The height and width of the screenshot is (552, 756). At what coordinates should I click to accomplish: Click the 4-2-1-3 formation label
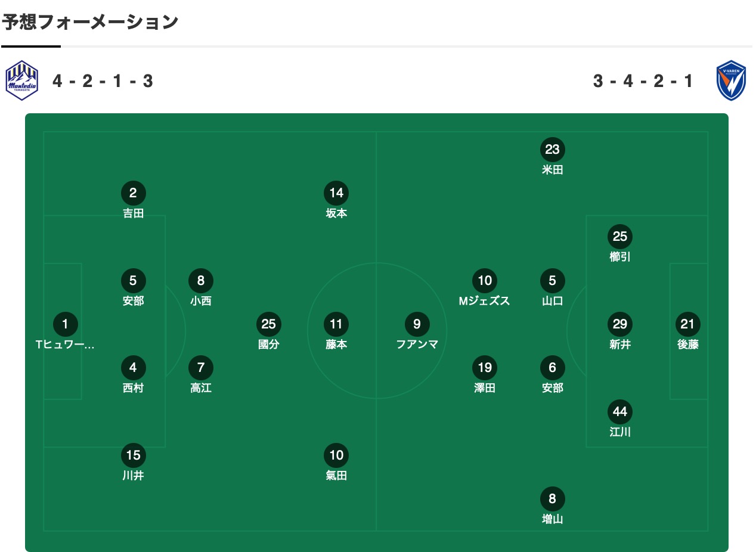pos(103,81)
